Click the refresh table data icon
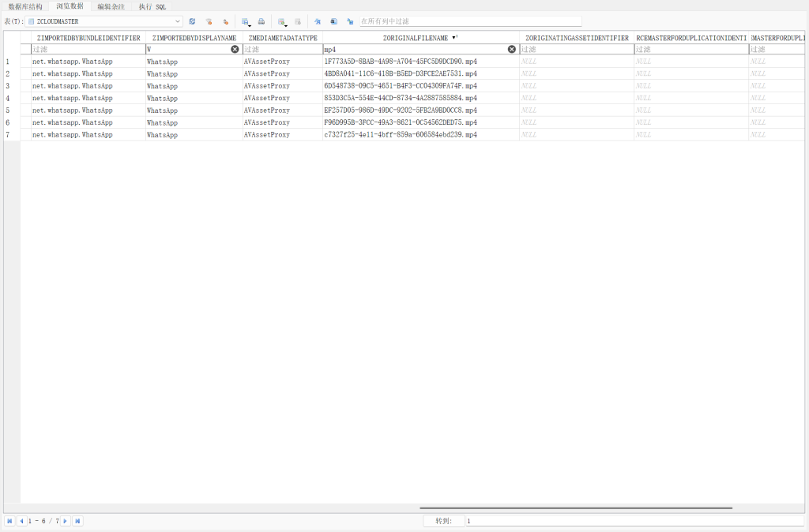Image resolution: width=809 pixels, height=532 pixels. (x=192, y=21)
